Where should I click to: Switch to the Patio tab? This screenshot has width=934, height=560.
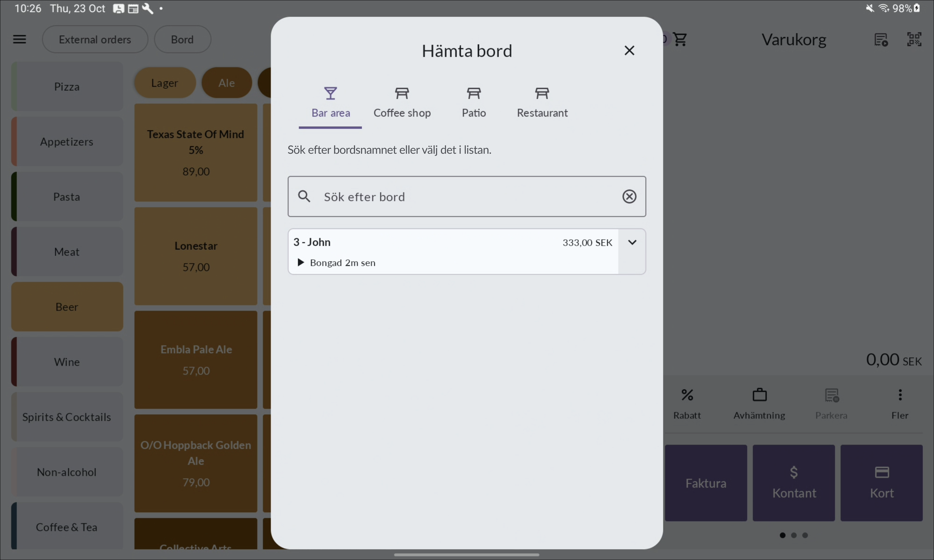coord(473,102)
